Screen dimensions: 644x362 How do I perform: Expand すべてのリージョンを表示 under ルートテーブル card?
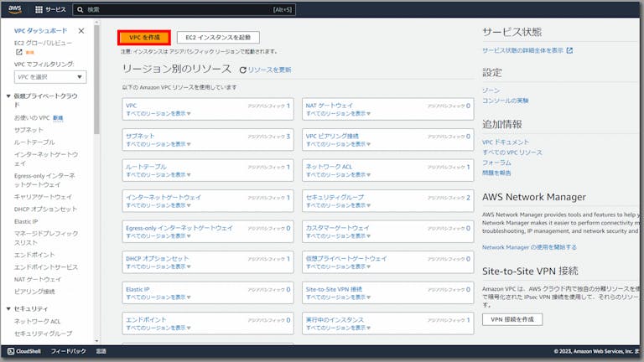click(158, 175)
